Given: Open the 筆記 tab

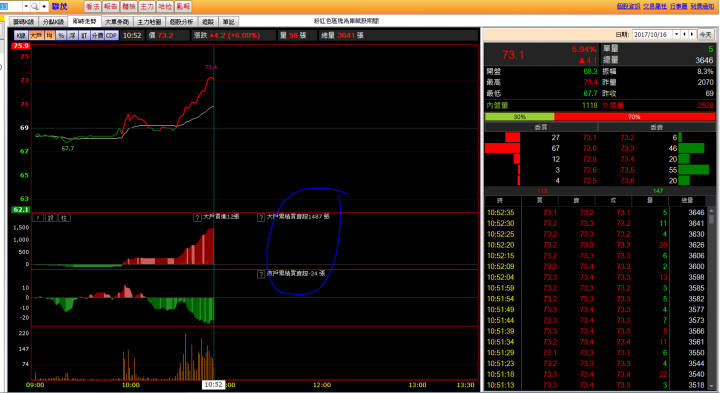Looking at the screenshot, I should click(228, 22).
